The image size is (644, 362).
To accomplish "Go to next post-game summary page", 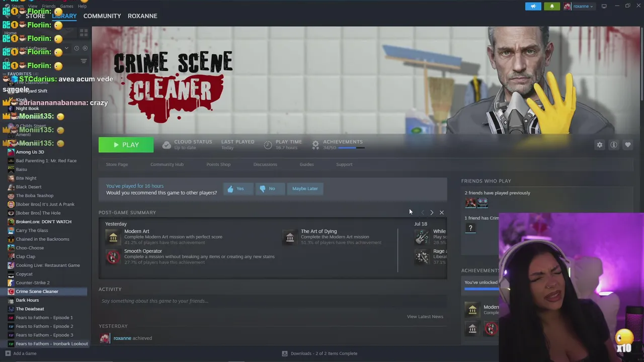I will click(432, 213).
